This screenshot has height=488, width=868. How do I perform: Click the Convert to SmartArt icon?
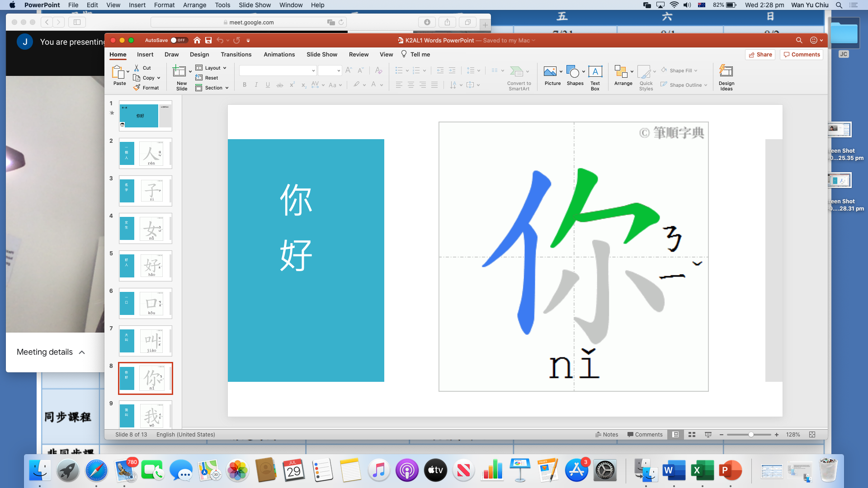point(516,72)
